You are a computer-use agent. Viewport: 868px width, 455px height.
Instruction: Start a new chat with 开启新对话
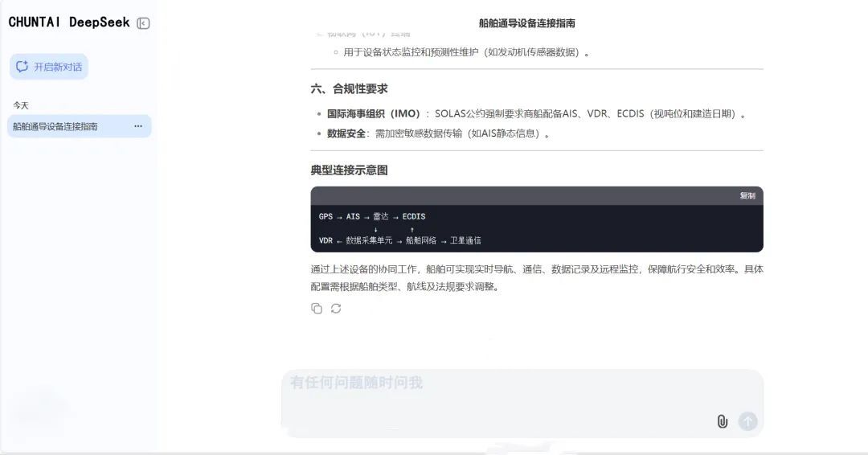[x=49, y=67]
